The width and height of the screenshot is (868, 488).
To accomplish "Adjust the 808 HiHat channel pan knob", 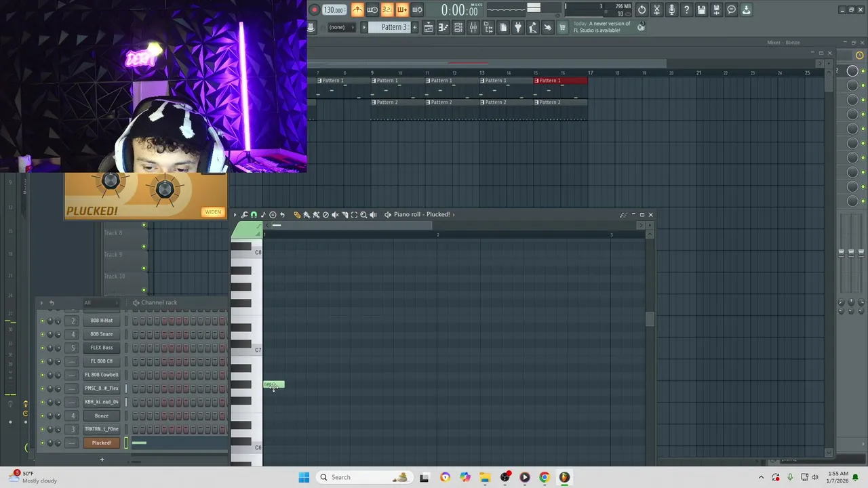I will coord(50,321).
